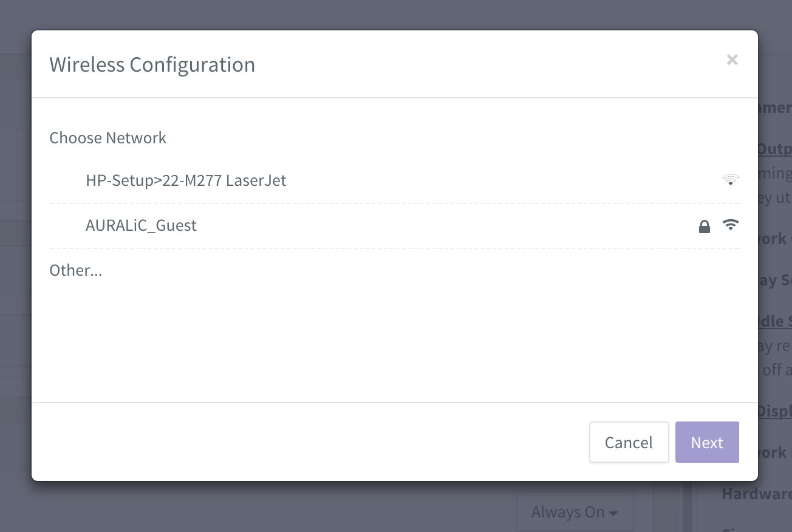Choose the AURALiC_Guest network
Viewport: 792px width, 532px height.
point(394,226)
